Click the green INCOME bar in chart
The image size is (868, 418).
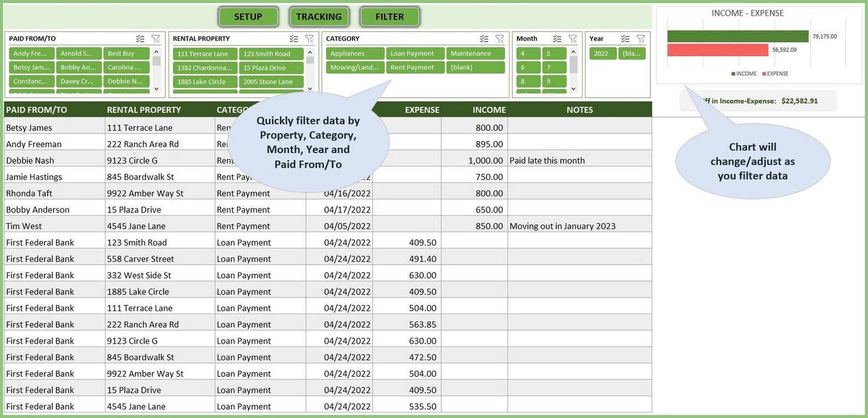(x=738, y=36)
